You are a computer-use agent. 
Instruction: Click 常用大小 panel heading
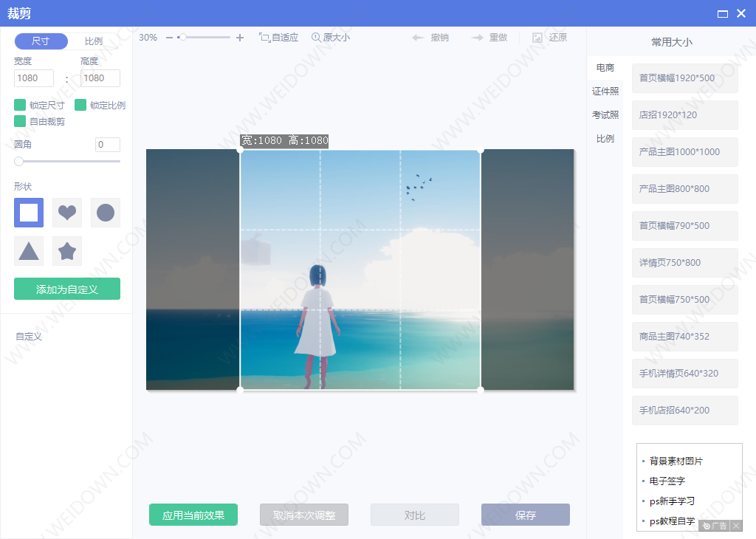(672, 42)
